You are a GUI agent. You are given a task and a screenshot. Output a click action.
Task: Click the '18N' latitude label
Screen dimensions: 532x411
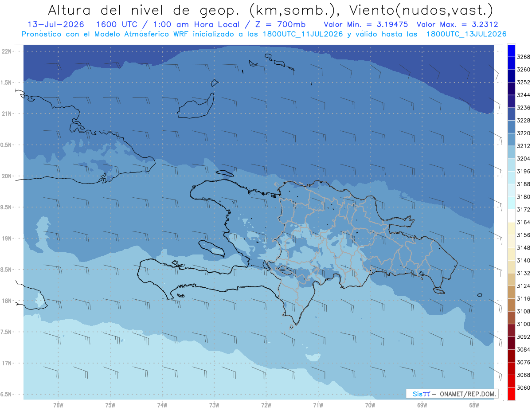tap(7, 301)
